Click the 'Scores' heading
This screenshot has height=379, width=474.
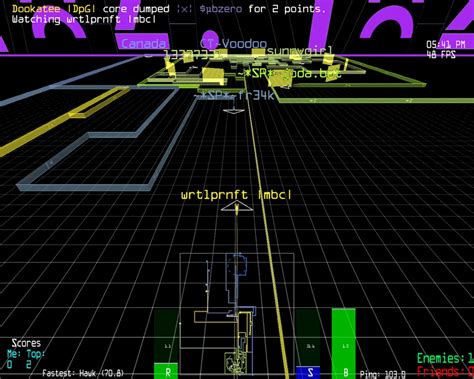pos(26,343)
